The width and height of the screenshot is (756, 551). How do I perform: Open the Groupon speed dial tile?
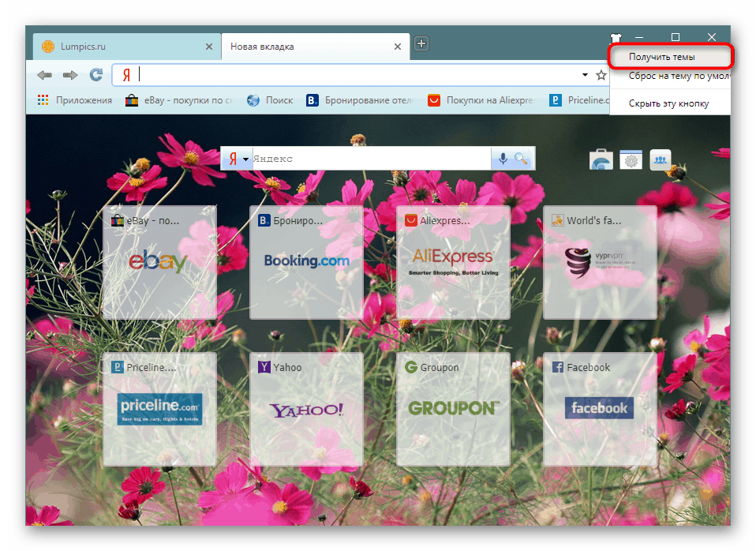click(x=453, y=409)
